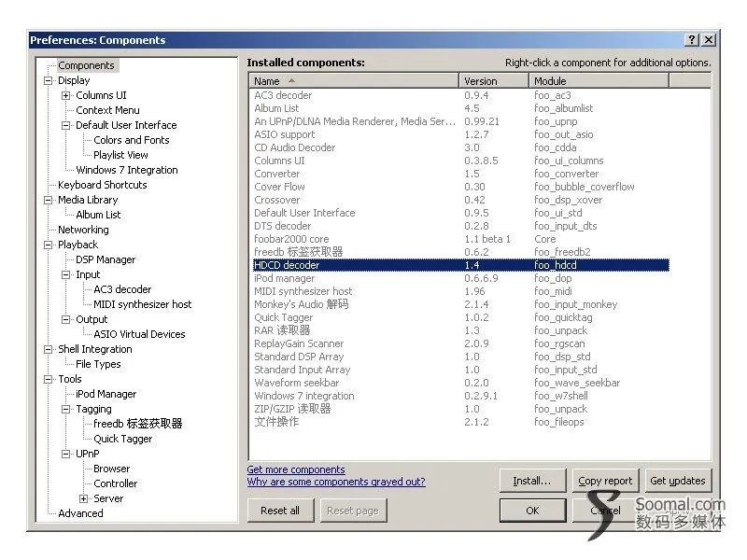Collapse the Shell Integration node

[x=49, y=349]
